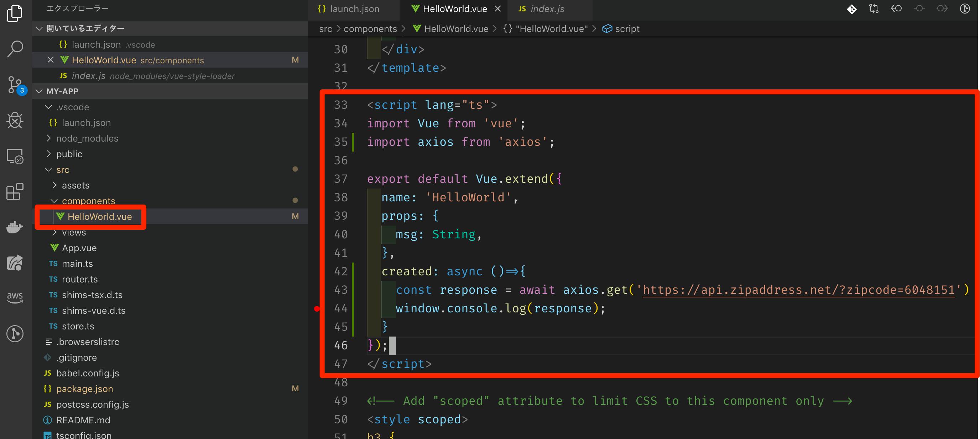Jump to previous change in the diff
This screenshot has height=439, width=980.
(897, 8)
